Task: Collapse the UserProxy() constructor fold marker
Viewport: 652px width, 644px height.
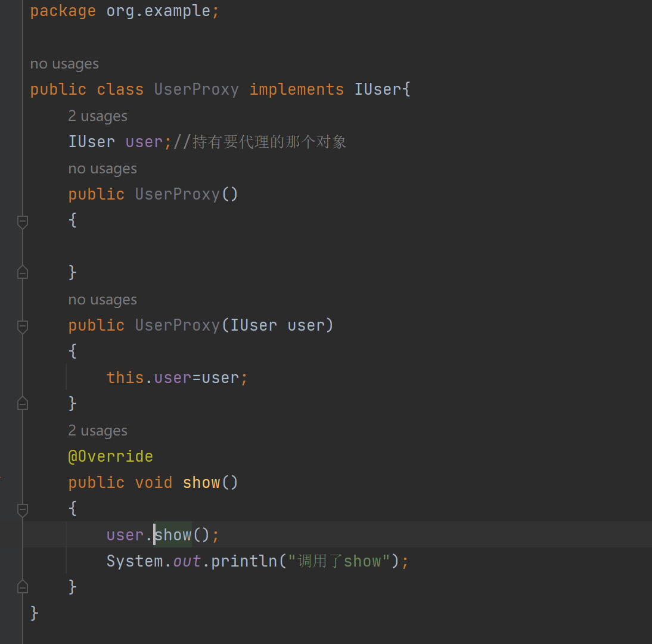Action: [x=23, y=222]
